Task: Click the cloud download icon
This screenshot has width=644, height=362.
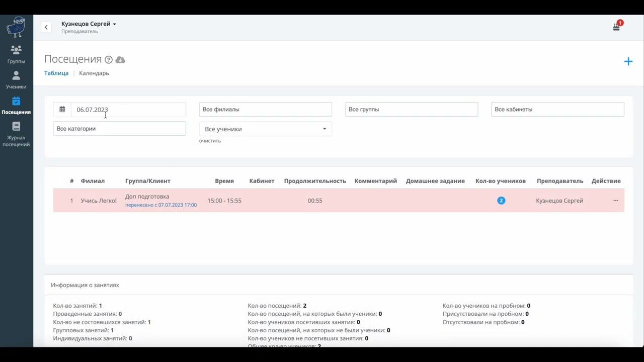Action: click(x=120, y=60)
